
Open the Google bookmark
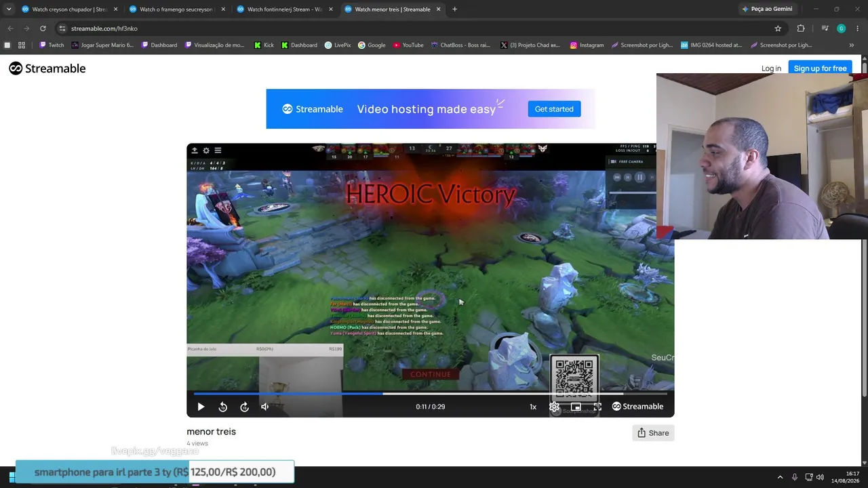pyautogui.click(x=372, y=45)
